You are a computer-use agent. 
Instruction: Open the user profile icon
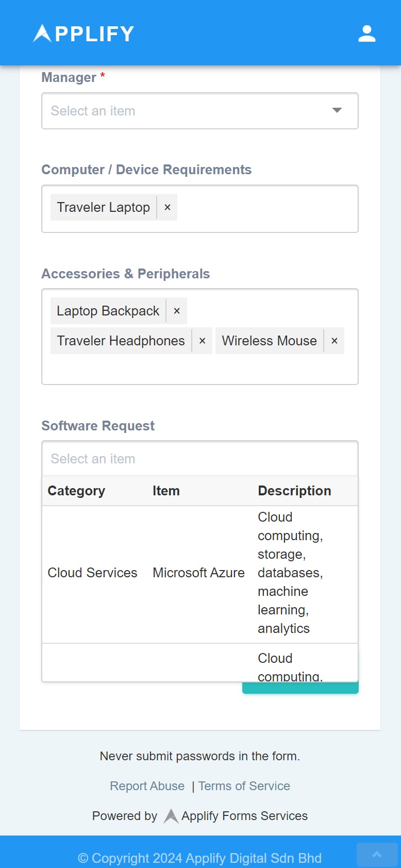tap(366, 34)
